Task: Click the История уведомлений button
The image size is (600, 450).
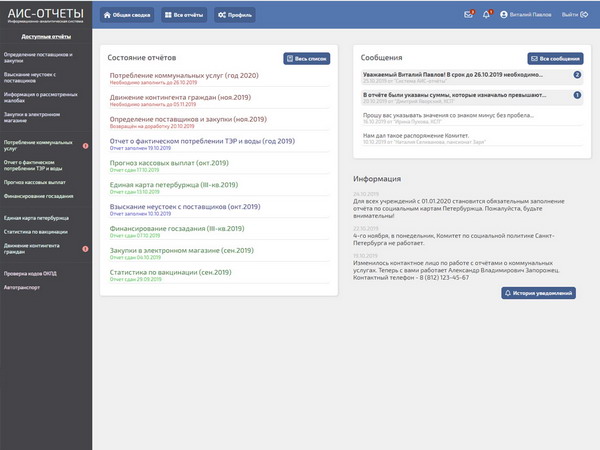Action: pos(538,294)
